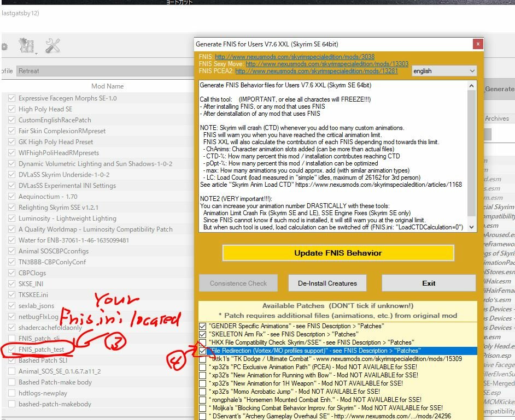Click the De-Install Creatures button
The height and width of the screenshot is (420, 515).
(327, 283)
